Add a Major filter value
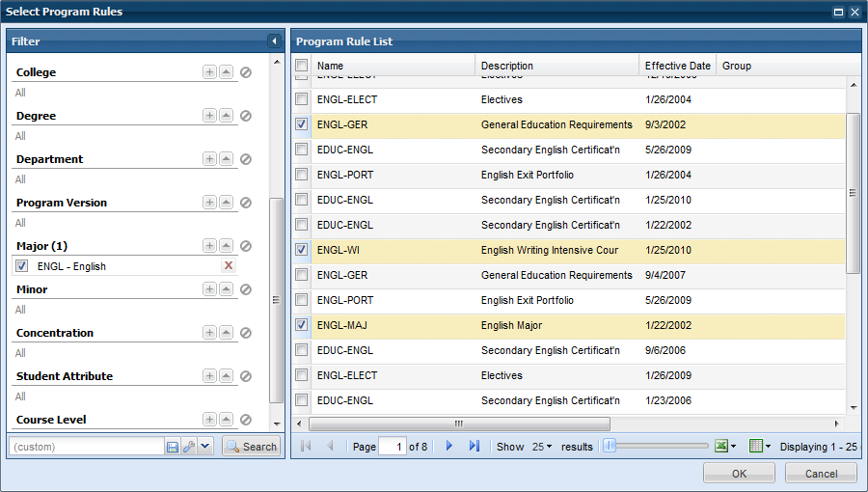 point(209,246)
